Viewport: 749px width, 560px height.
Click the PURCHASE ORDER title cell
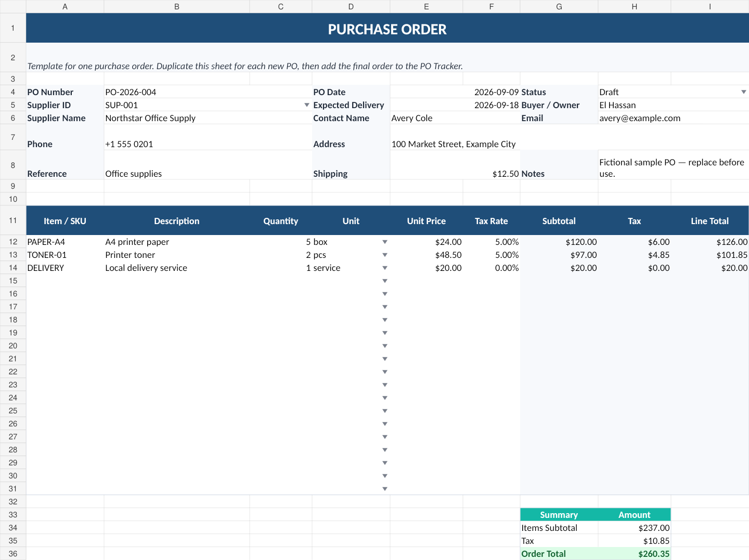click(388, 28)
